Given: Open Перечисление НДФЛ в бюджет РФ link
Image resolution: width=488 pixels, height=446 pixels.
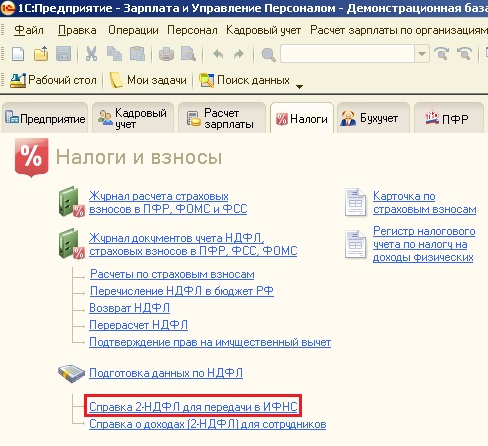Looking at the screenshot, I should (x=182, y=291).
